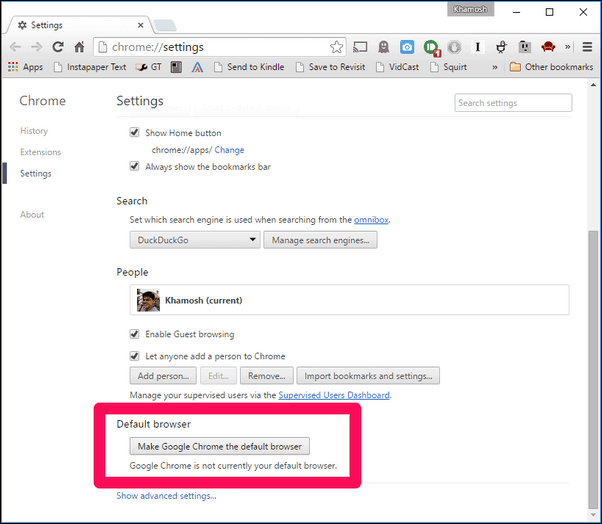Click the ghost extension icon in toolbar

383,46
